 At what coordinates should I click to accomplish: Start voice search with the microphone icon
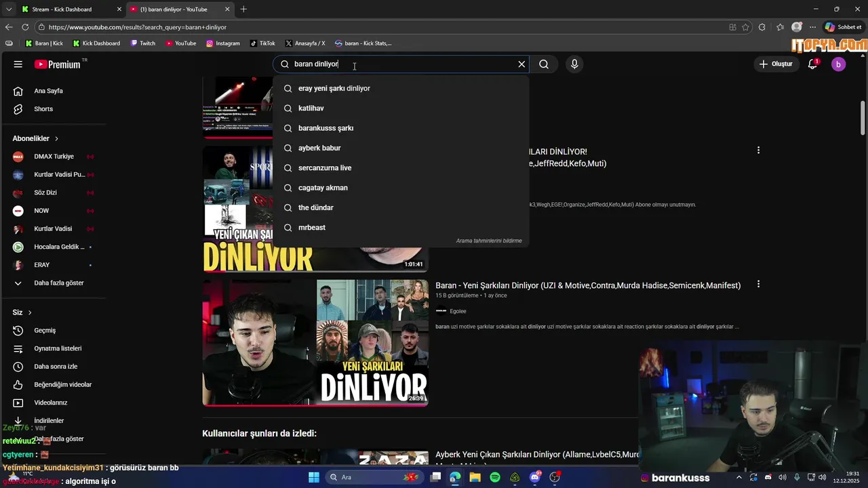coord(574,64)
